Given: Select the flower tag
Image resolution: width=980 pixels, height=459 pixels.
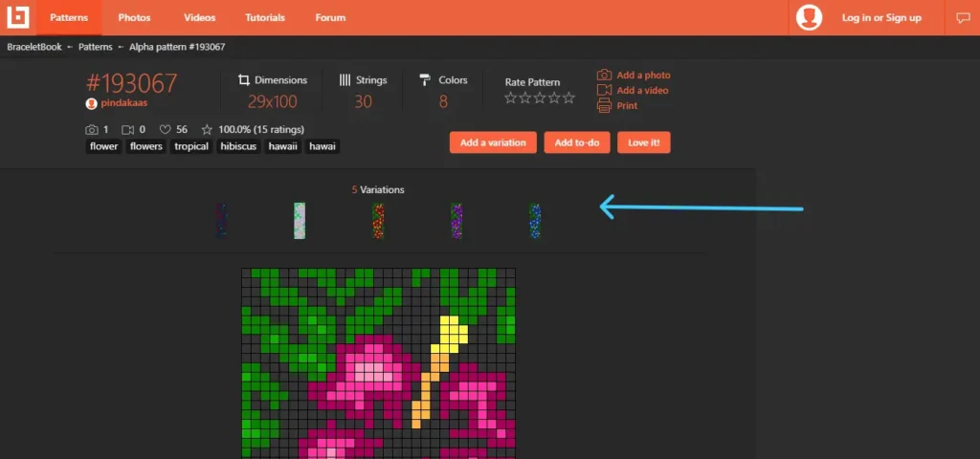Looking at the screenshot, I should (x=103, y=146).
